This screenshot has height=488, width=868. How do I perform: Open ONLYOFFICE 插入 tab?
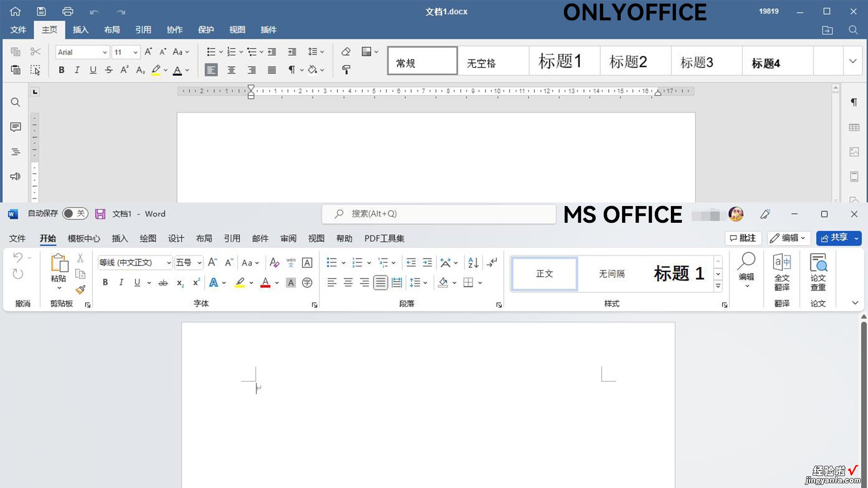(x=80, y=30)
